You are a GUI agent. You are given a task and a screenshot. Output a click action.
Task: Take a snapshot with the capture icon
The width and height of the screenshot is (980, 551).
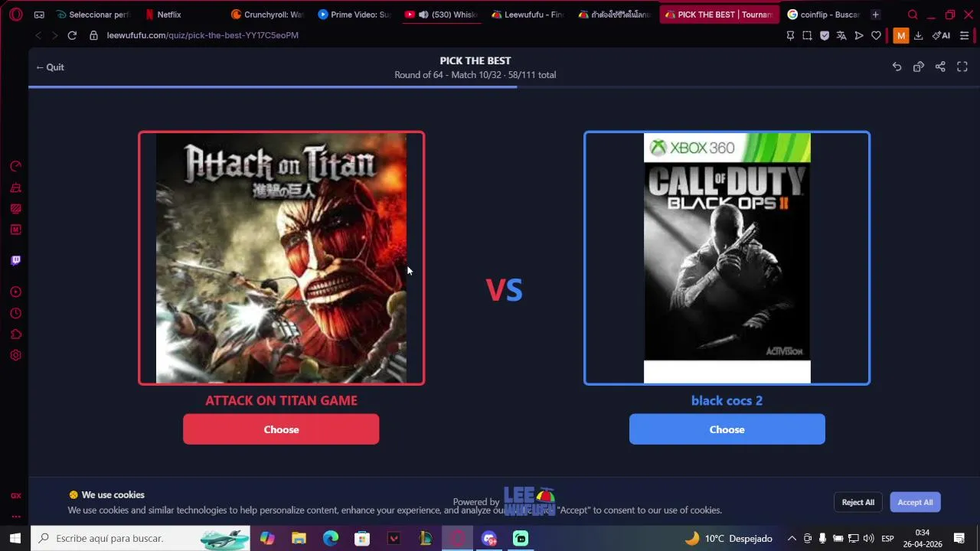coord(807,35)
